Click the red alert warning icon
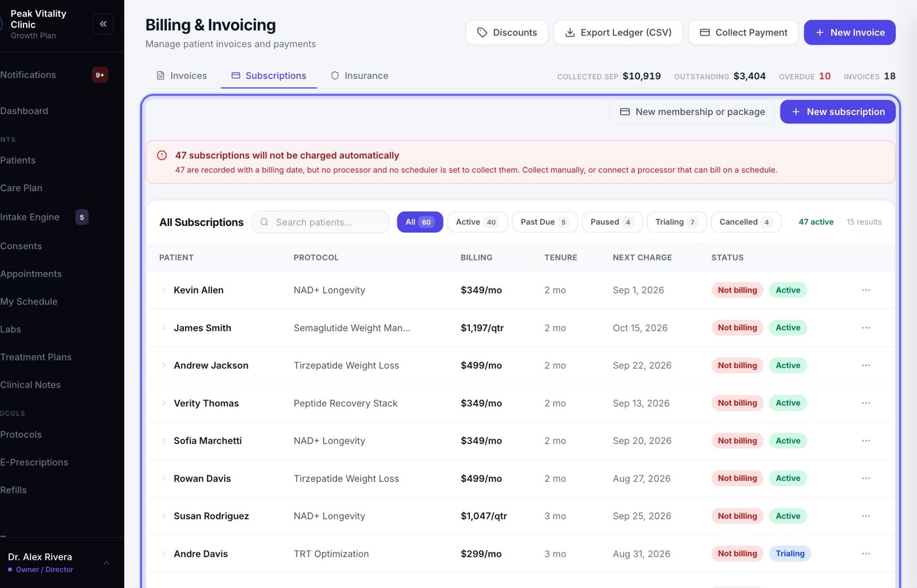917x588 pixels. 162,155
